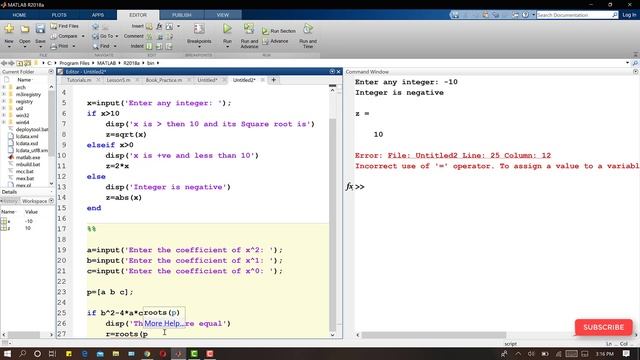The image size is (640, 360).
Task: Click the Current Folder vertical scrollbar
Action: [51, 122]
